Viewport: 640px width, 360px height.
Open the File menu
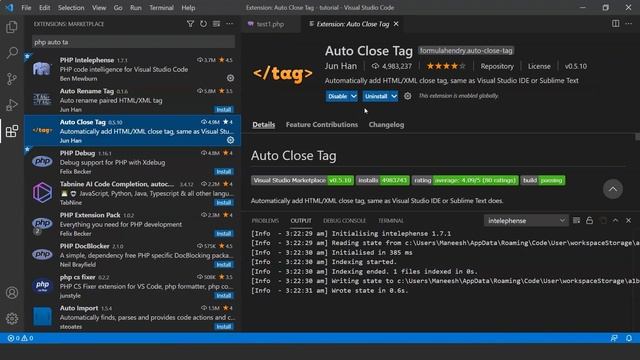point(26,8)
